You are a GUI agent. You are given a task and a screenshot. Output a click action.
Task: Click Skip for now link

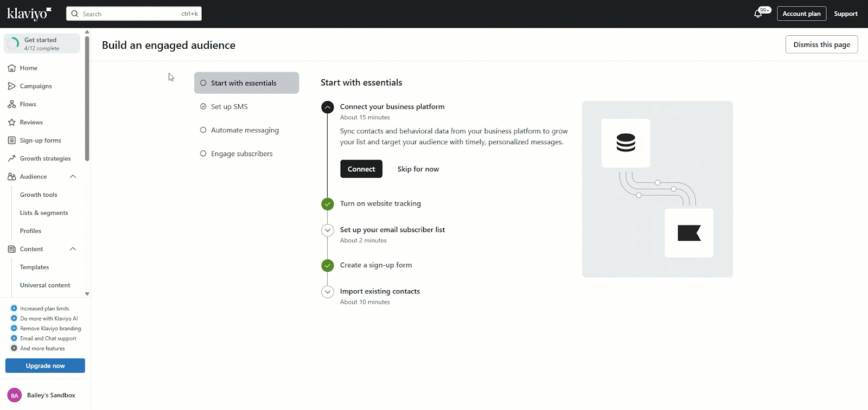418,169
